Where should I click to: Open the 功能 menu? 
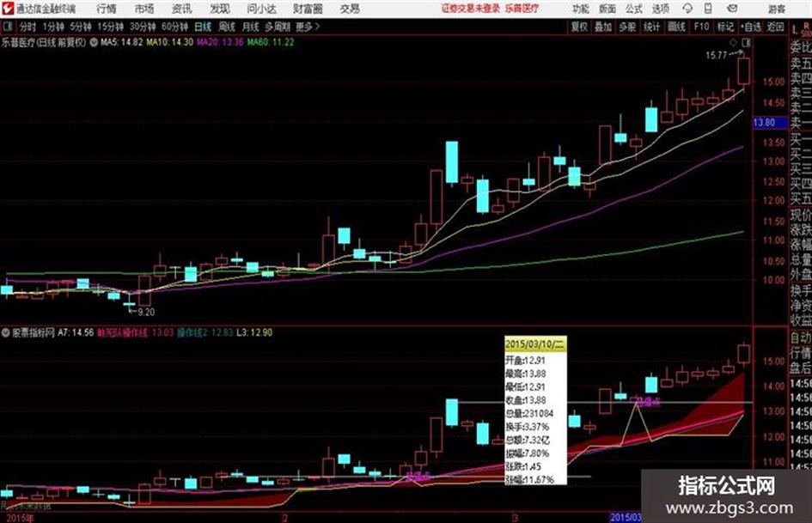(581, 9)
